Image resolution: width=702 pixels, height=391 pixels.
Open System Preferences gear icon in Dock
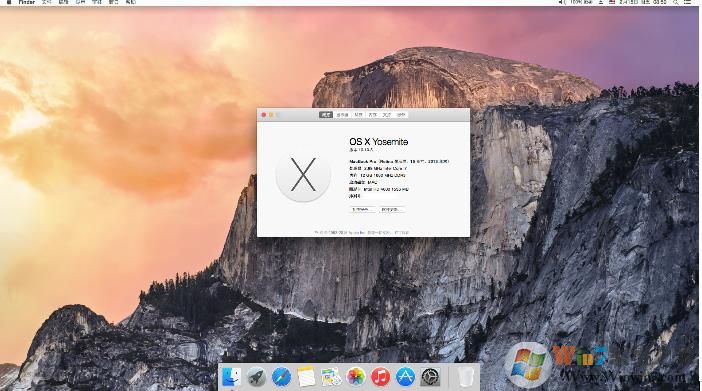click(430, 377)
